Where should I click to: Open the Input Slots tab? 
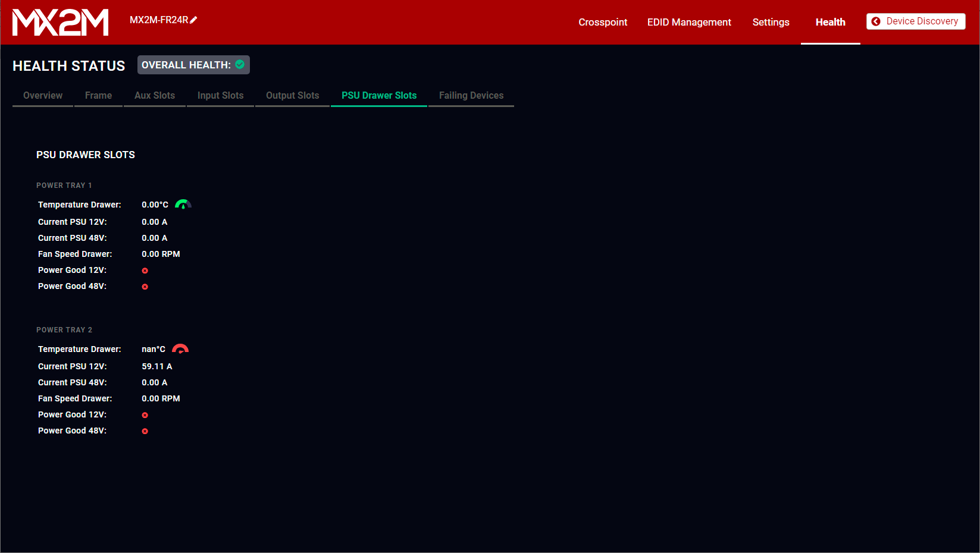[x=221, y=95]
